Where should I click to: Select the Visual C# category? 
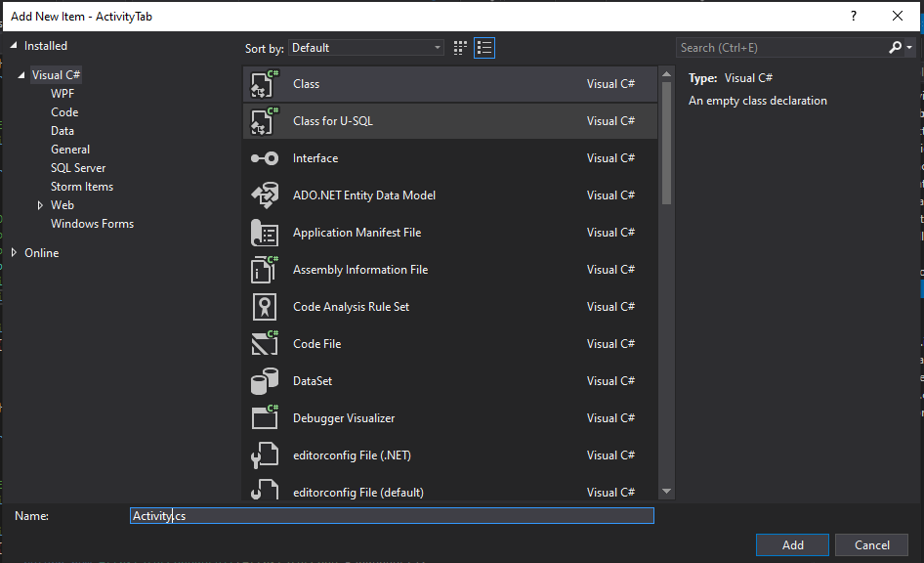[56, 75]
